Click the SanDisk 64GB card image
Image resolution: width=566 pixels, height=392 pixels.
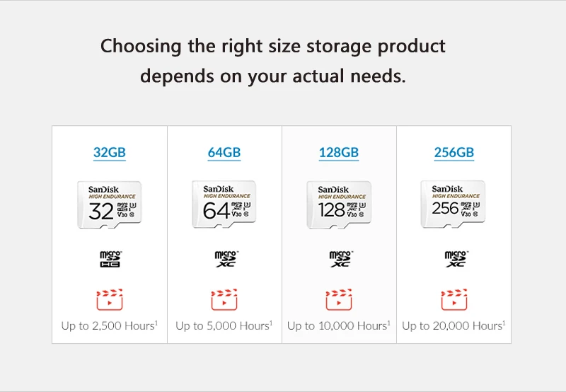pos(224,204)
